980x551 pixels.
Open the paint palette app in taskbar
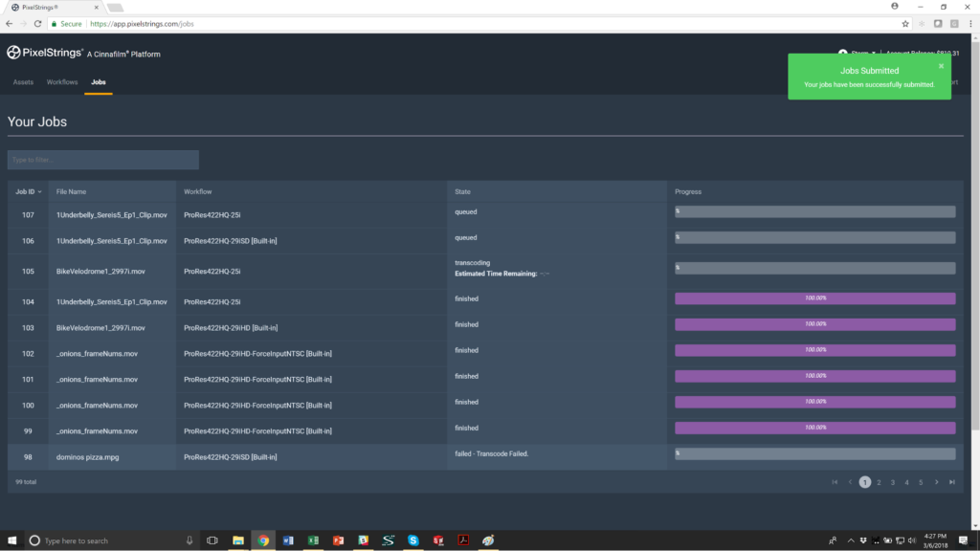click(488, 540)
